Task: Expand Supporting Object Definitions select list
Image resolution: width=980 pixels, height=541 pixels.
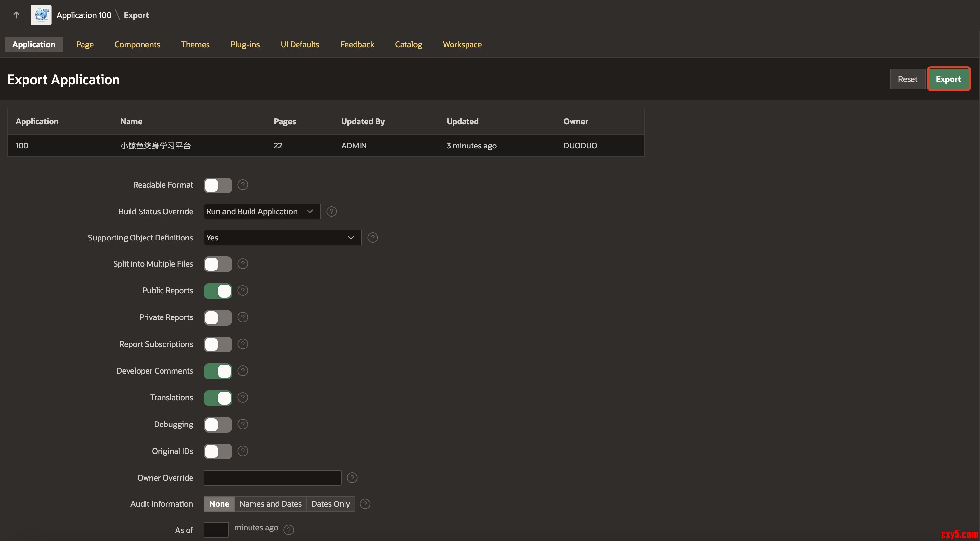Action: pos(282,238)
